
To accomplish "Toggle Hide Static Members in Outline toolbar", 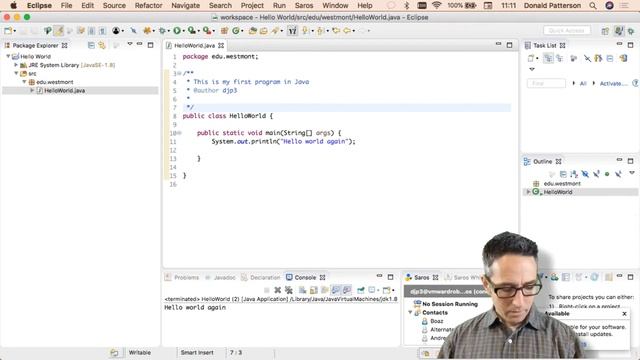I will tap(596, 174).
